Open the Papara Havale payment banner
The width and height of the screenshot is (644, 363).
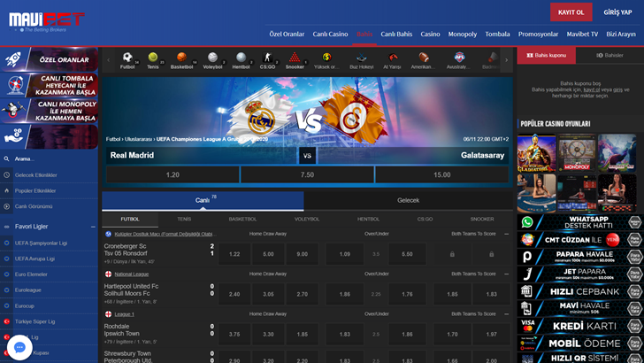pyautogui.click(x=580, y=257)
